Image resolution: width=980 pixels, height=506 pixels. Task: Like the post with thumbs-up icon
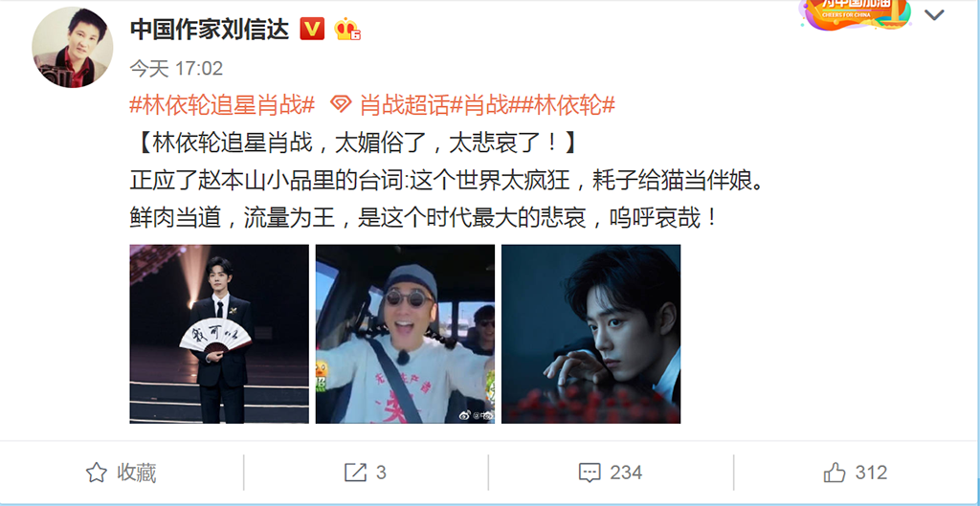click(x=835, y=473)
